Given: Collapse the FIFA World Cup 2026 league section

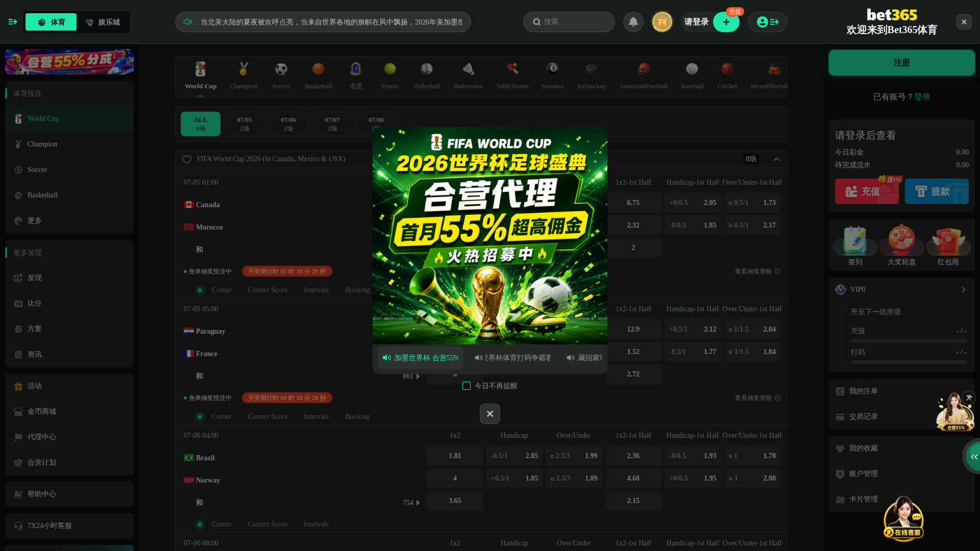Looking at the screenshot, I should [777, 159].
